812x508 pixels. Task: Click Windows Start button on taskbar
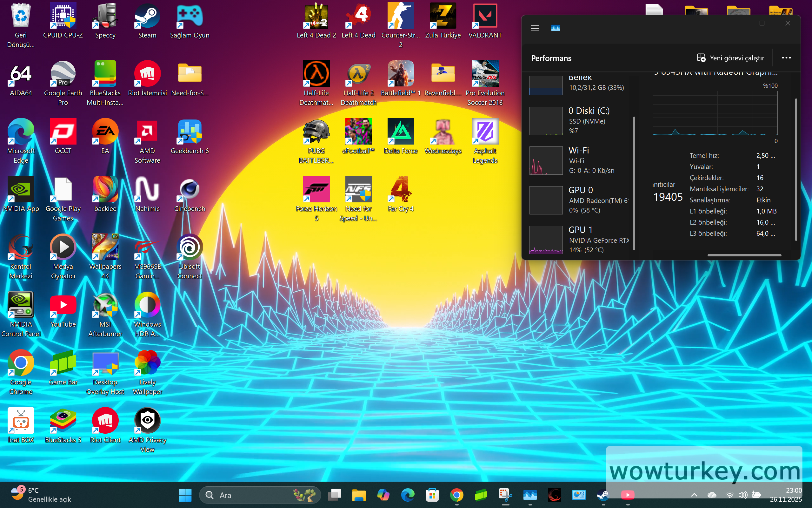[x=185, y=495]
